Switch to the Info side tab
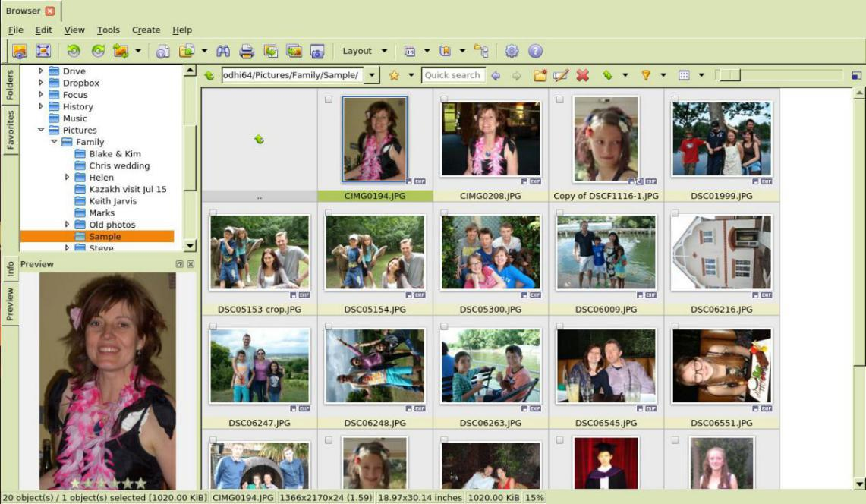The image size is (866, 504). [10, 269]
